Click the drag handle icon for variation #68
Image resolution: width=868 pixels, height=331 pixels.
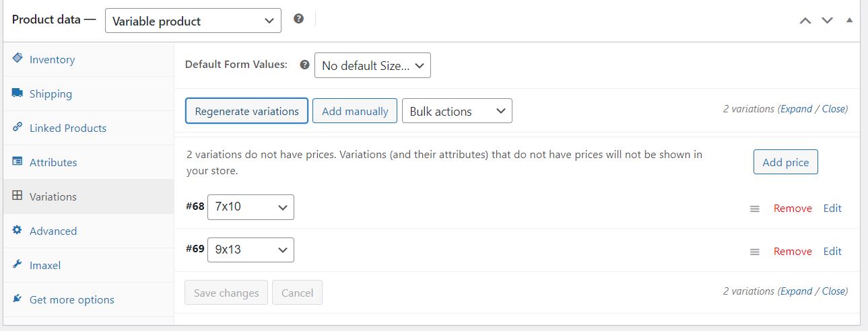tap(755, 209)
